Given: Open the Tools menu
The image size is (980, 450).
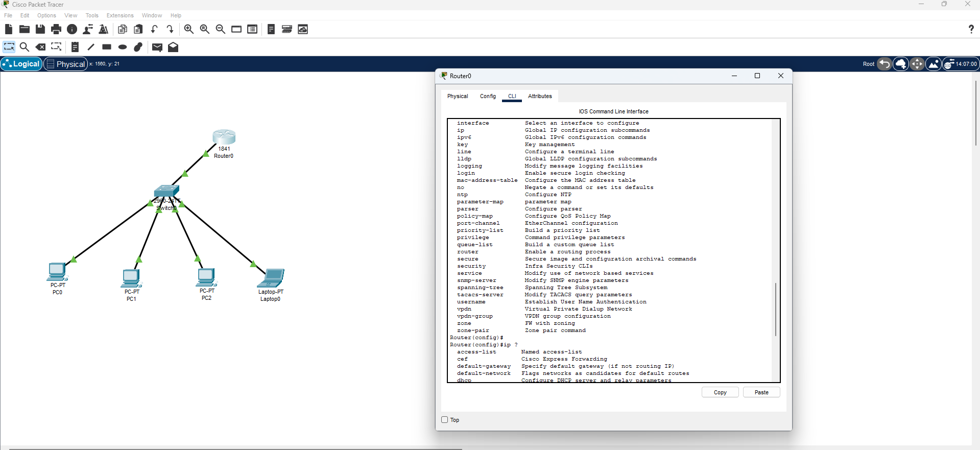Looking at the screenshot, I should 92,15.
